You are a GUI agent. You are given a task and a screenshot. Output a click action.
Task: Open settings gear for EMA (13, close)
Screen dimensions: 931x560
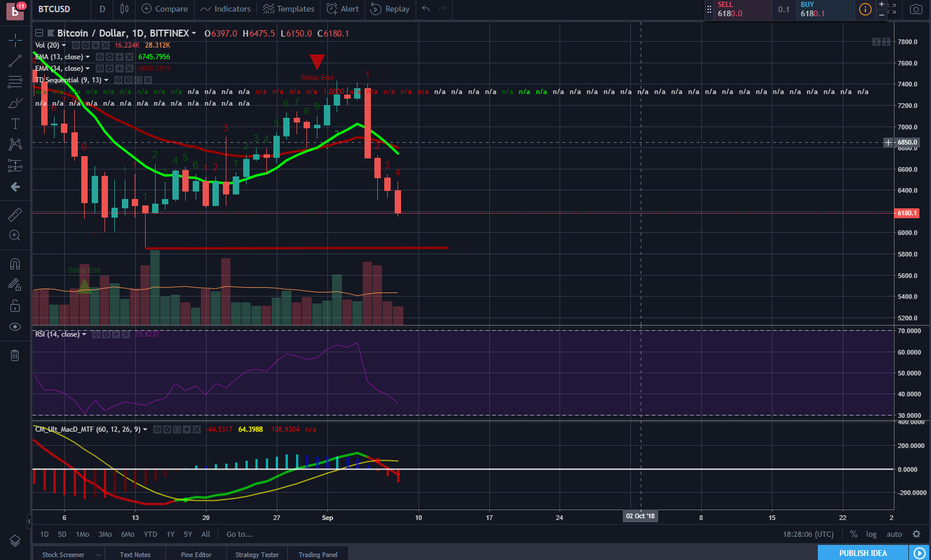pos(110,57)
